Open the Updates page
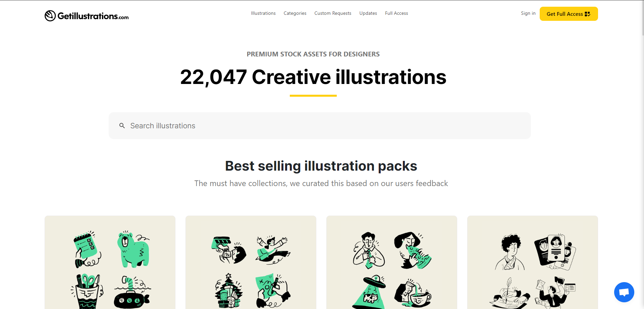The width and height of the screenshot is (644, 309). pos(368,13)
